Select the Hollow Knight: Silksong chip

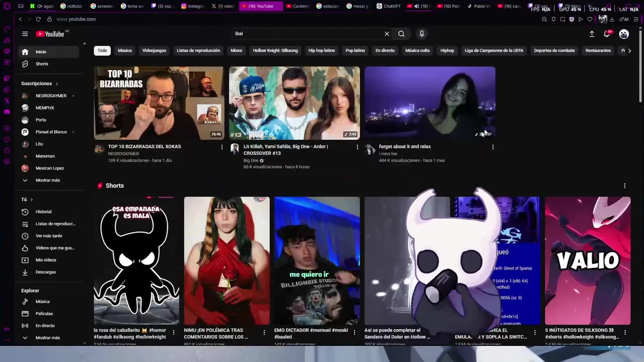275,50
